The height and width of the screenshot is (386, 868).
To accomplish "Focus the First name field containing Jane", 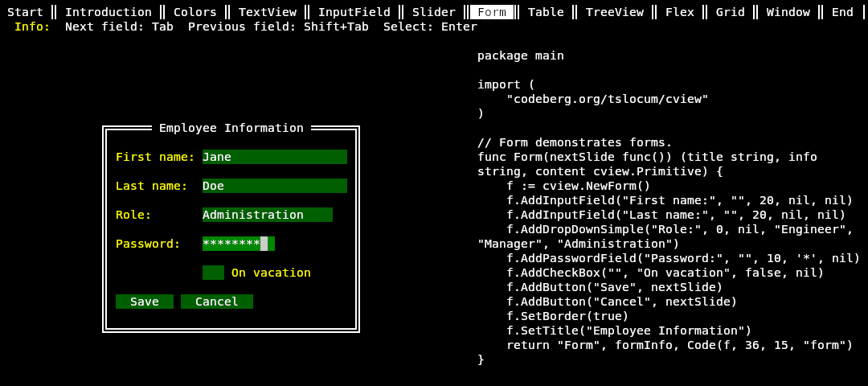I will coord(274,157).
